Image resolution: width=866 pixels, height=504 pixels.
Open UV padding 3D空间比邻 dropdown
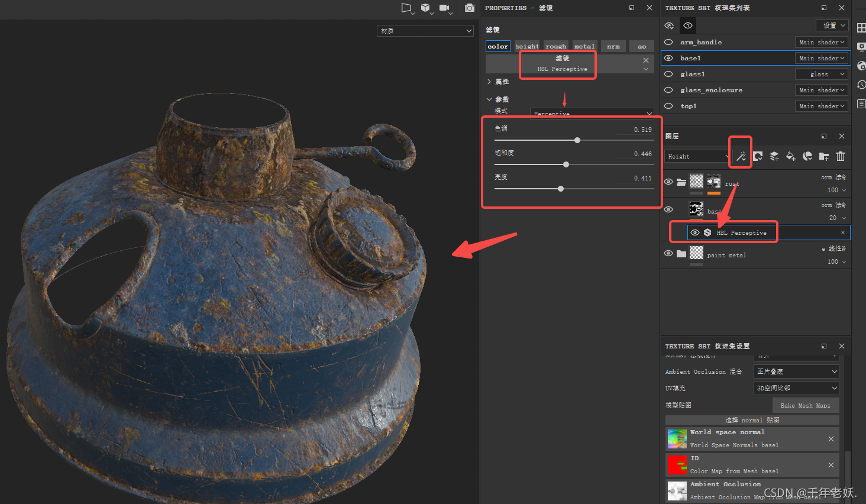click(x=796, y=388)
